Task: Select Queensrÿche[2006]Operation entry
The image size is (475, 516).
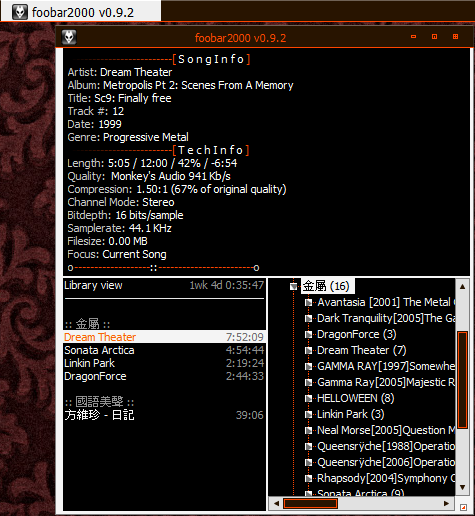Action: tap(386, 462)
